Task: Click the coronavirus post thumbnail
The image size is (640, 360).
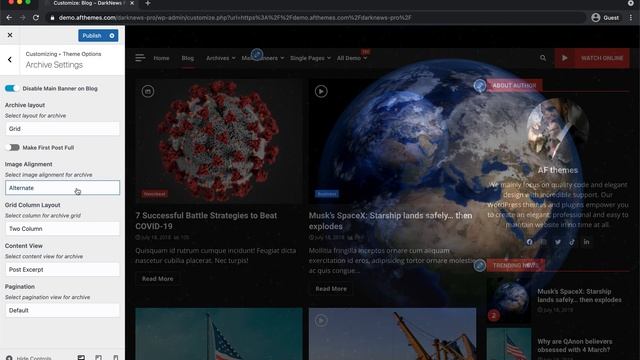Action: pos(219,141)
